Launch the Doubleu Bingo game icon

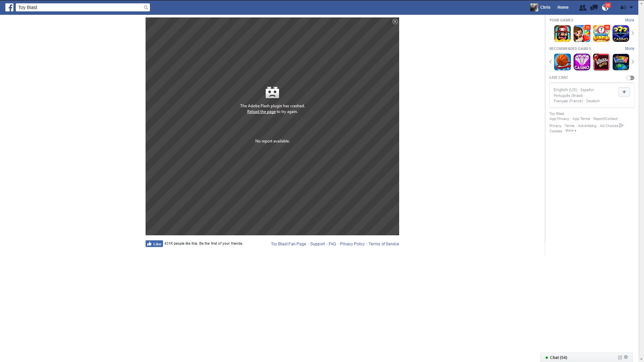coord(601,34)
